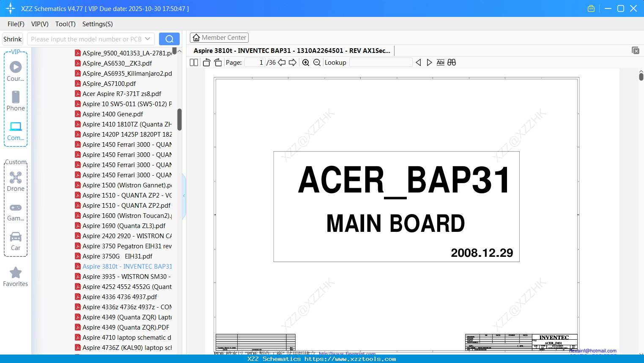Rotate page counterclockwise
The height and width of the screenshot is (363, 644).
pos(207,63)
